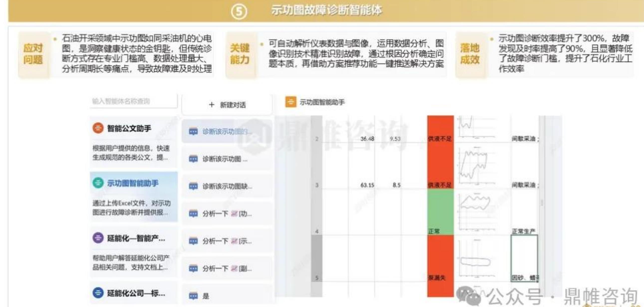Click the description 通过上传Excel文件
Image resolution: width=644 pixels, height=307 pixels.
[131, 207]
